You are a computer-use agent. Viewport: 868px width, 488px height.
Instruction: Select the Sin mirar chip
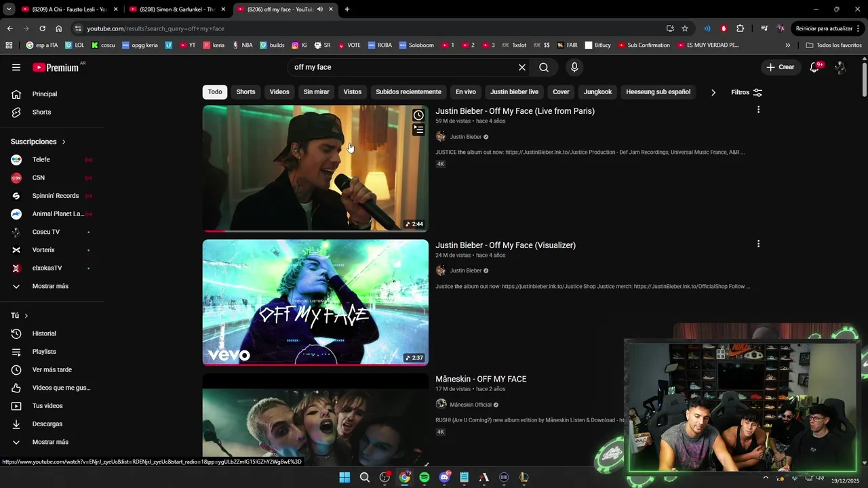(316, 91)
